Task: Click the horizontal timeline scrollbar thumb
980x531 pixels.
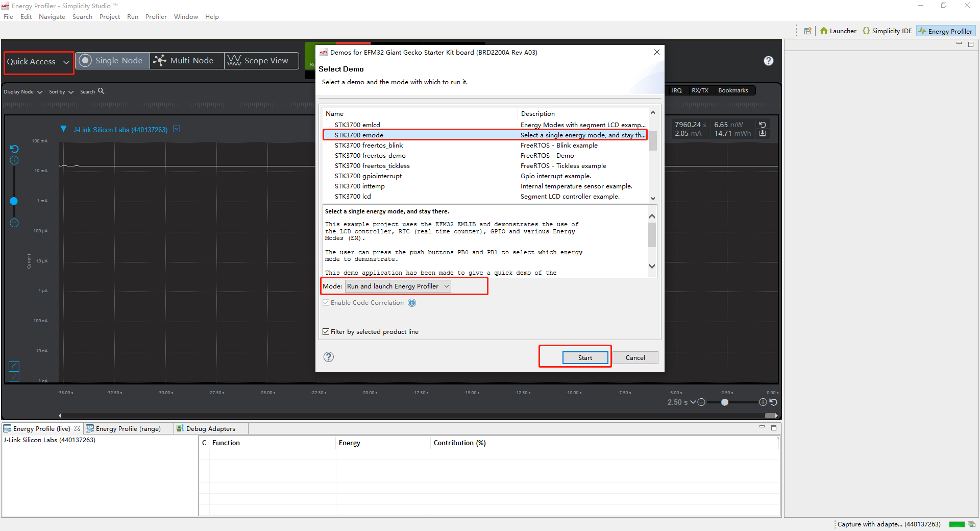Action: pyautogui.click(x=771, y=416)
